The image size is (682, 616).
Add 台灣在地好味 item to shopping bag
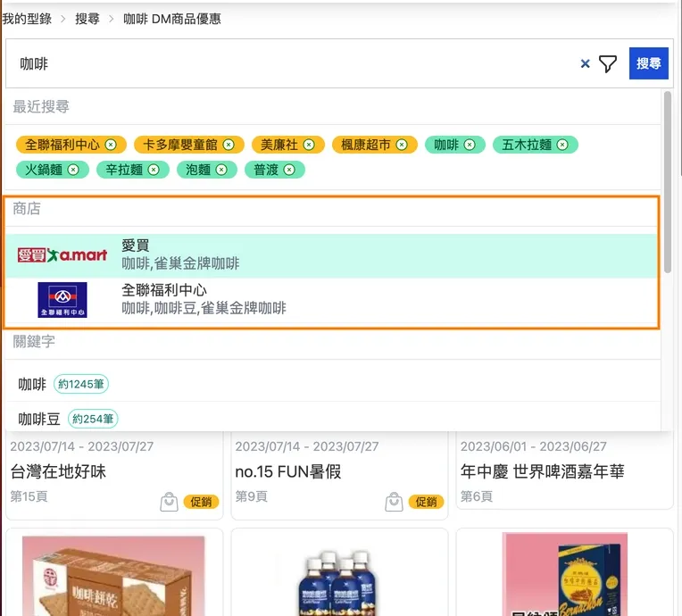coord(169,502)
